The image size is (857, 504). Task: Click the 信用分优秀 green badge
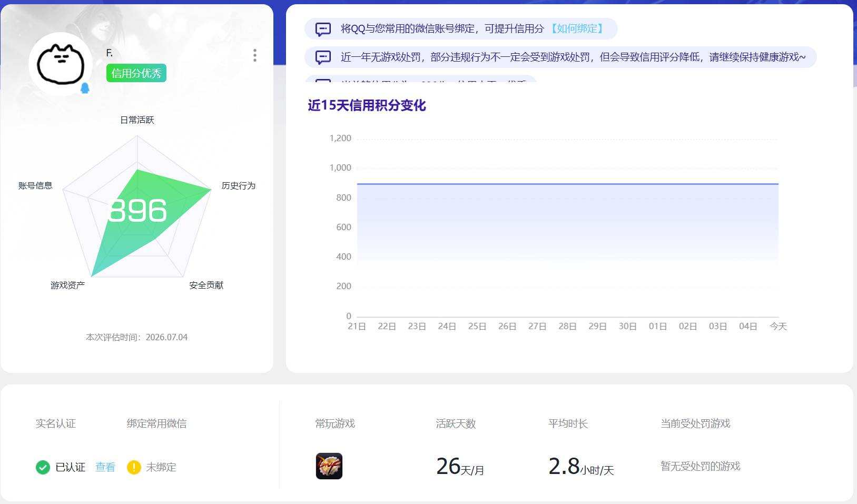coord(136,73)
